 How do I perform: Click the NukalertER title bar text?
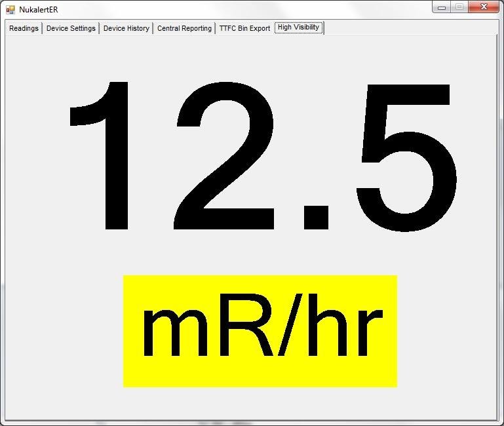39,9
